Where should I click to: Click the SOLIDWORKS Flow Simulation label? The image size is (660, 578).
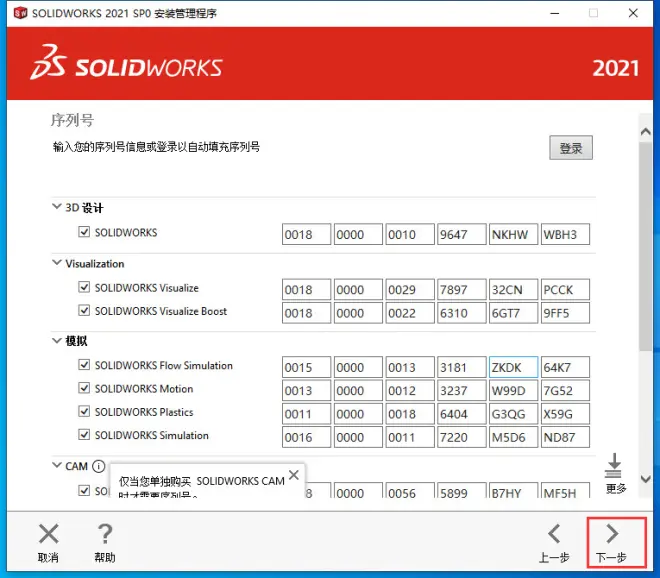164,365
